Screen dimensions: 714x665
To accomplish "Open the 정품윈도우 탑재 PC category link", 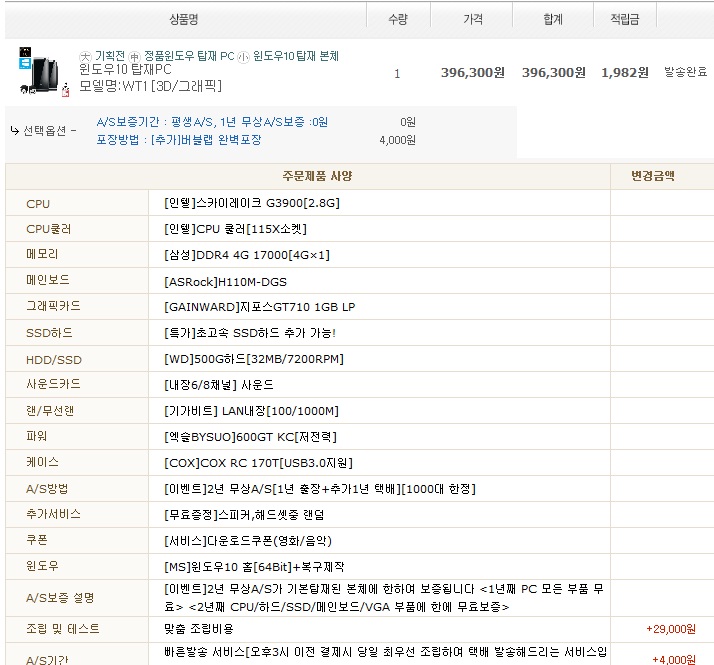I will 189,56.
